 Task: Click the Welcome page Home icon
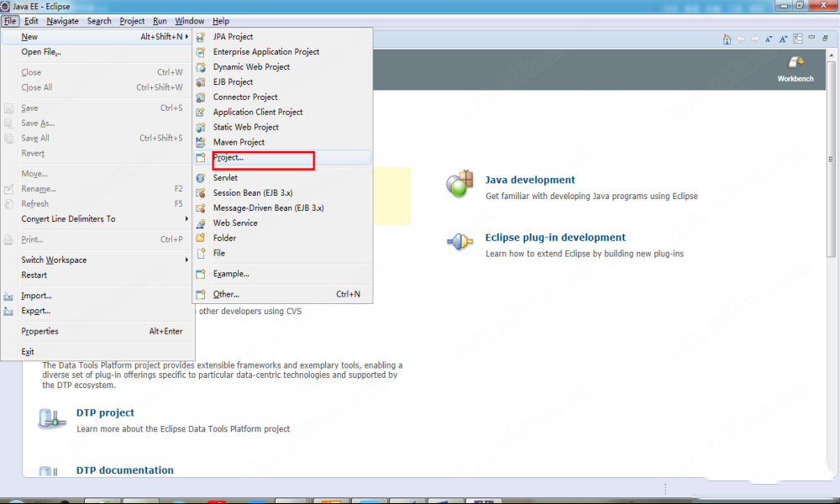click(727, 39)
